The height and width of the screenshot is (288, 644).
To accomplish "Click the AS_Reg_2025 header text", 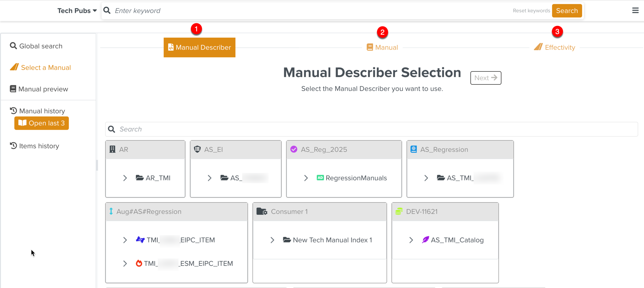I will tap(324, 149).
